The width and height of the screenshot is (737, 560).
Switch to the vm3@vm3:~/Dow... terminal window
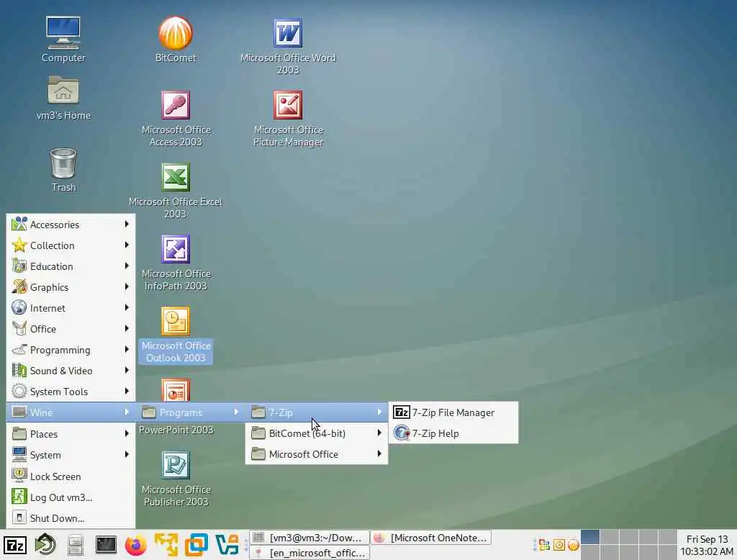[x=309, y=538]
